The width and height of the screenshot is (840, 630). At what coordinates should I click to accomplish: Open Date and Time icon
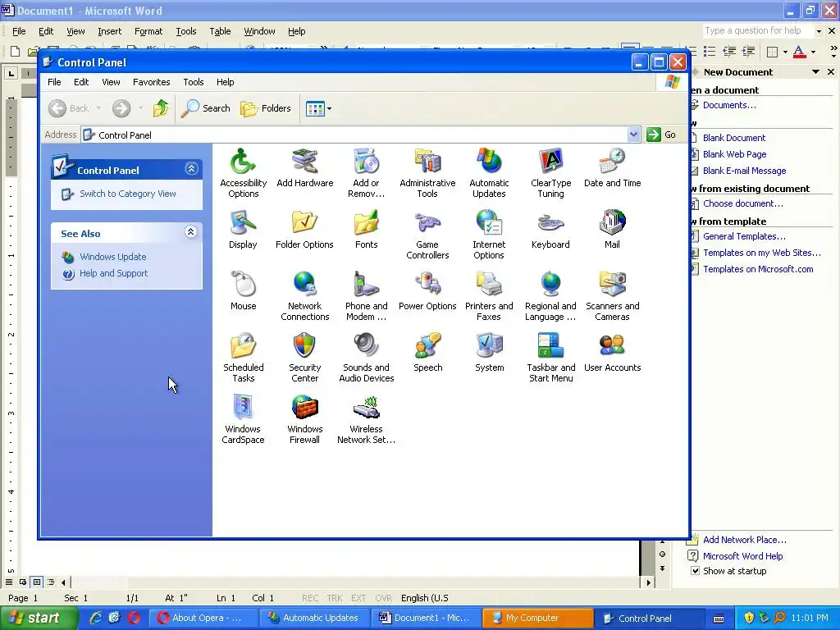(612, 167)
